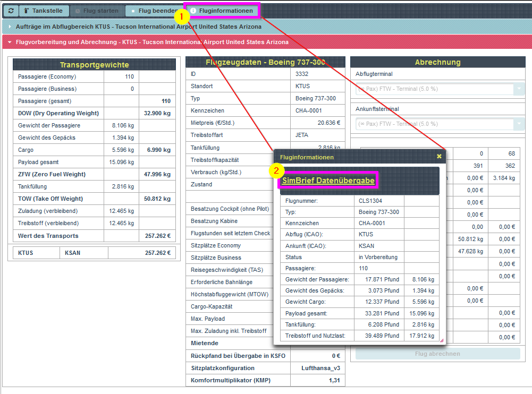Open the Tankstelle fuel station
532x394 pixels.
(x=43, y=11)
